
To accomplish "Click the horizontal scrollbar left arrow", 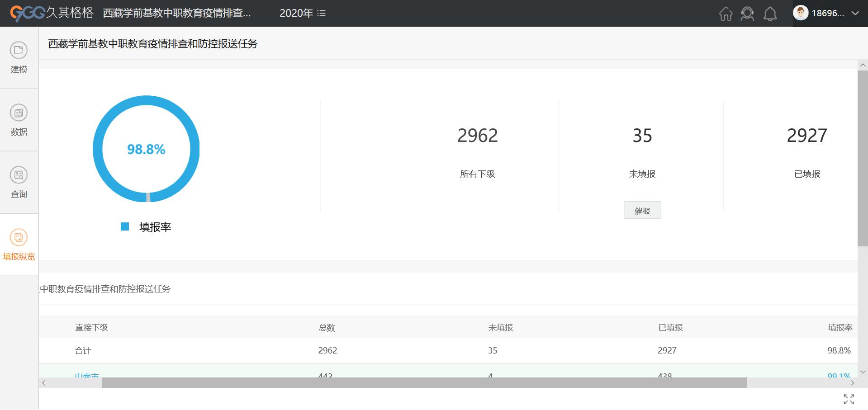I will point(44,383).
